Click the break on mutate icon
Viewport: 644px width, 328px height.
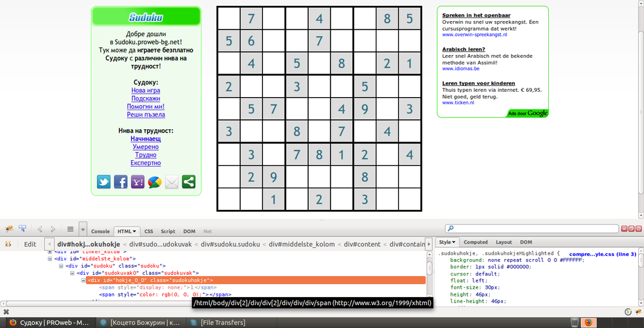click(8, 244)
